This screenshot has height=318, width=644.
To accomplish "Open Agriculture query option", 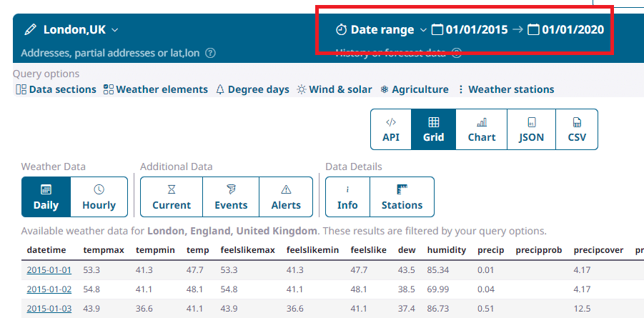I will coord(415,89).
